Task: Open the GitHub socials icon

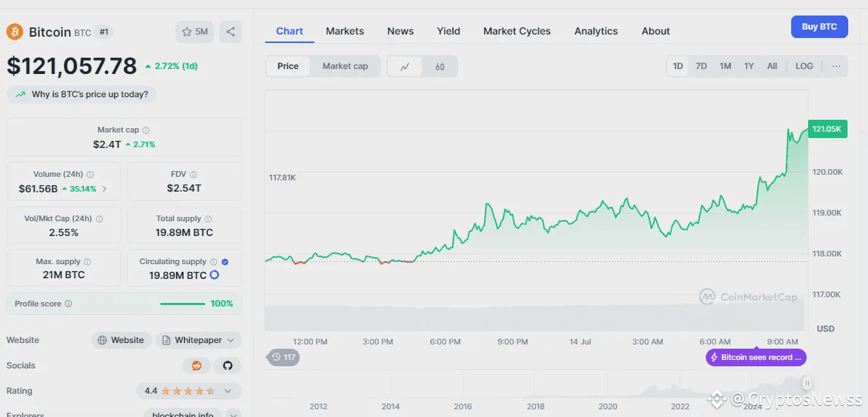Action: 228,366
